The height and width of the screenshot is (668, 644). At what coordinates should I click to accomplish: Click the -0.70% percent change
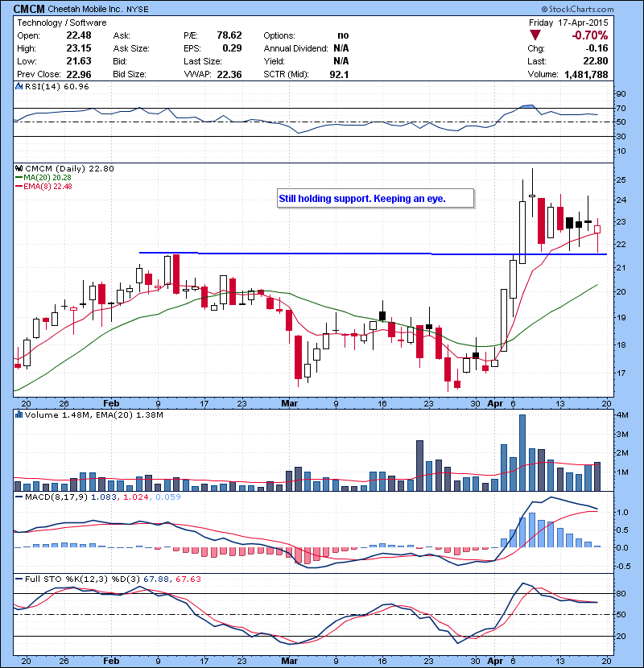(x=590, y=35)
